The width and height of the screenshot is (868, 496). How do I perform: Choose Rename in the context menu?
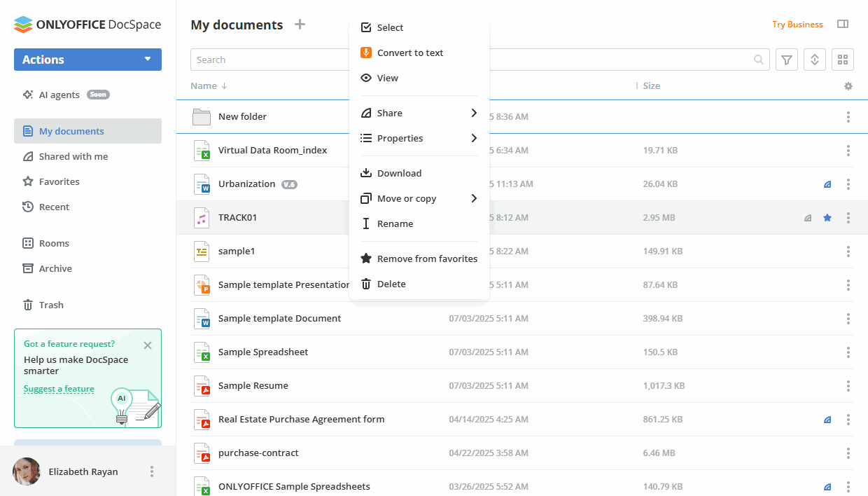pyautogui.click(x=395, y=224)
